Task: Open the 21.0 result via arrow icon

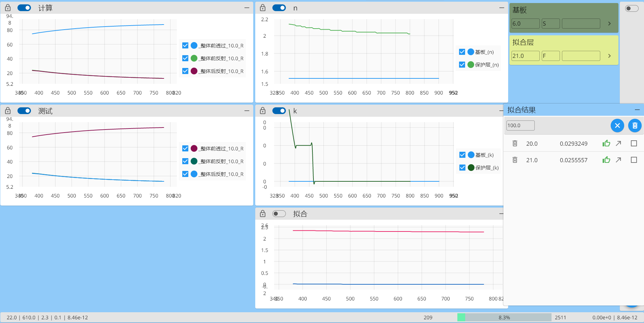Action: 618,160
